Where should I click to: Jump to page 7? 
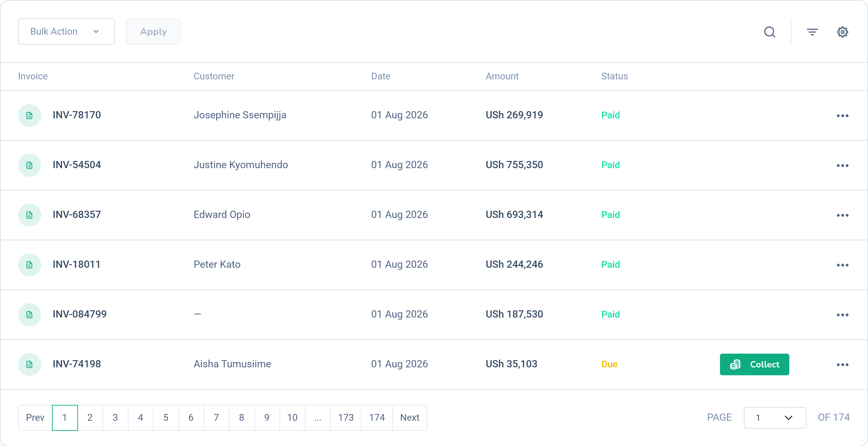(216, 418)
